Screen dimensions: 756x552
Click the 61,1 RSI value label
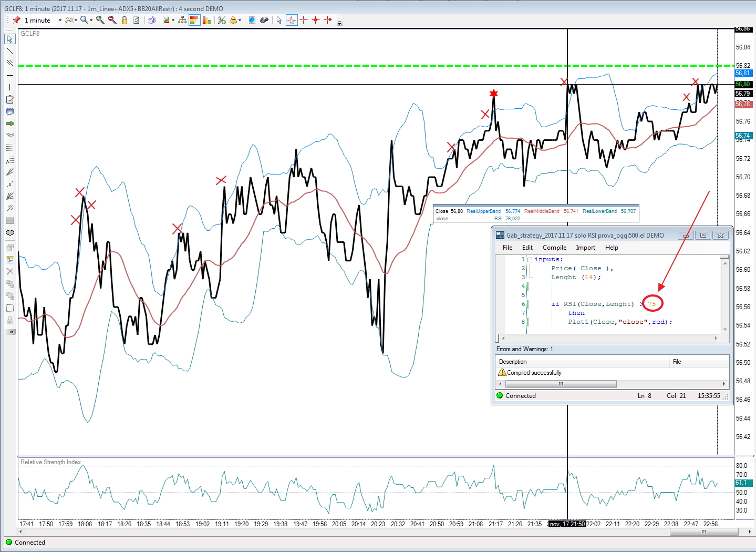tap(743, 483)
